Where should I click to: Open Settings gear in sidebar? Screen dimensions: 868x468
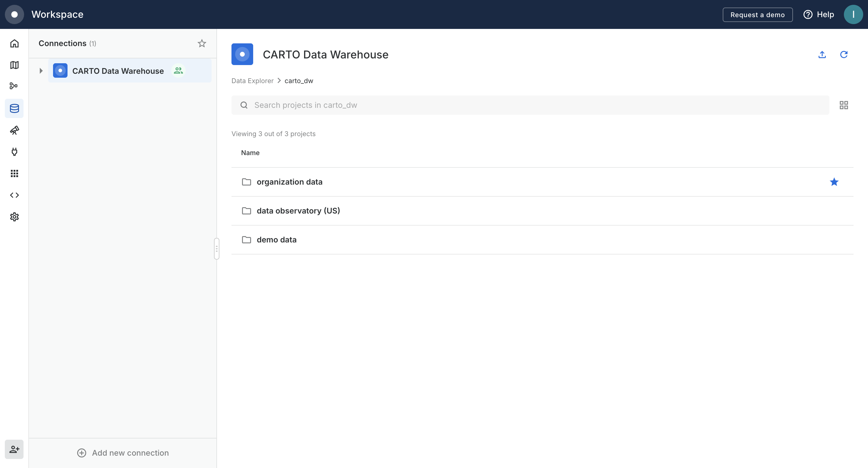point(14,217)
